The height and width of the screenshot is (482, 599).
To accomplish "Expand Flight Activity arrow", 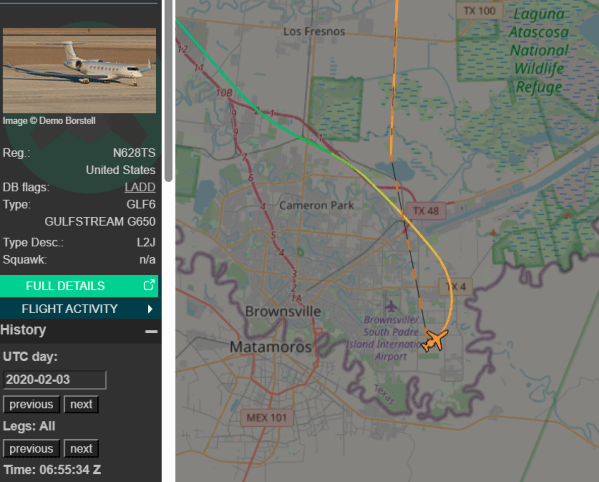I will pyautogui.click(x=150, y=309).
